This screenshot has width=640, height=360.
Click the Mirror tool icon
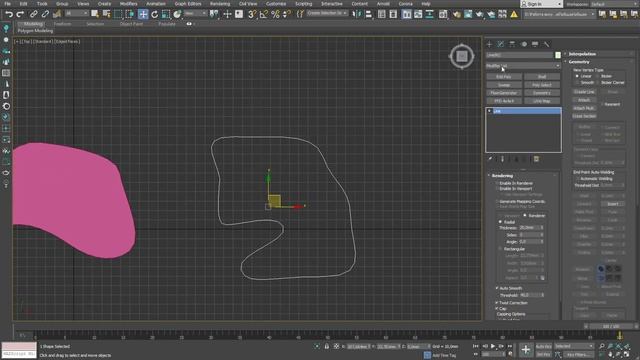click(x=358, y=14)
